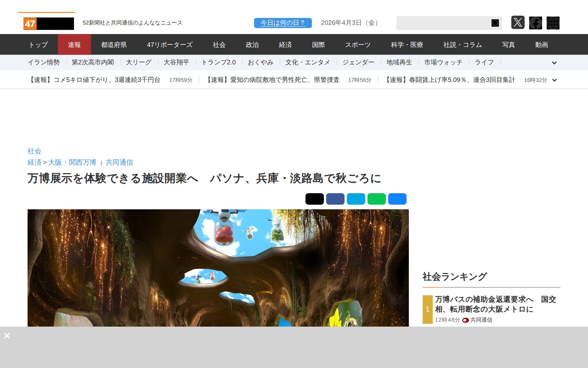This screenshot has width=588, height=368.
Task: Click the article's cave illustration image
Action: (x=218, y=267)
